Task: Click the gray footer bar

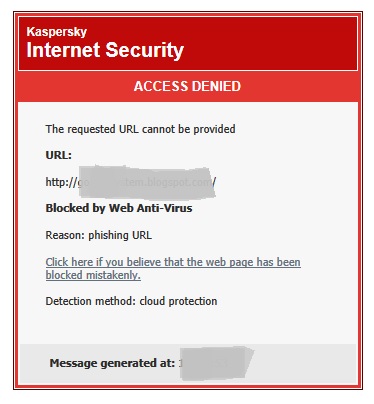Action: (188, 363)
